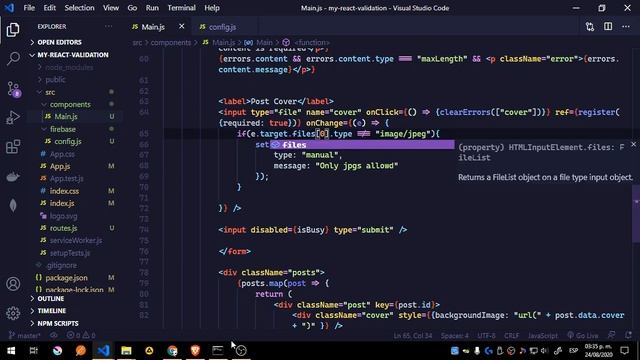
Task: Open the Selection menu
Action: coord(79,8)
